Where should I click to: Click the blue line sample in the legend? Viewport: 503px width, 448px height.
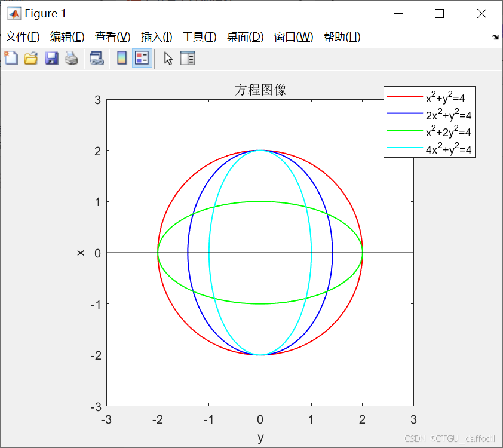405,113
